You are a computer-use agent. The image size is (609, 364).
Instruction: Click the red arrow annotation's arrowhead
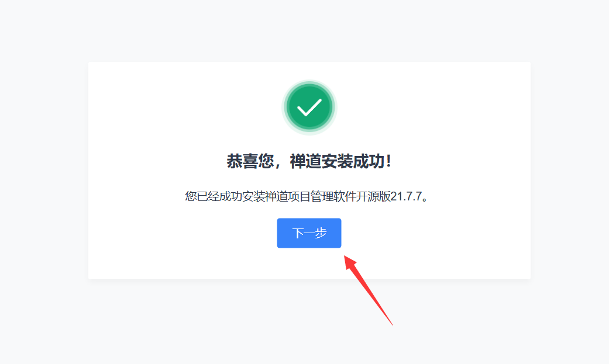coord(350,263)
